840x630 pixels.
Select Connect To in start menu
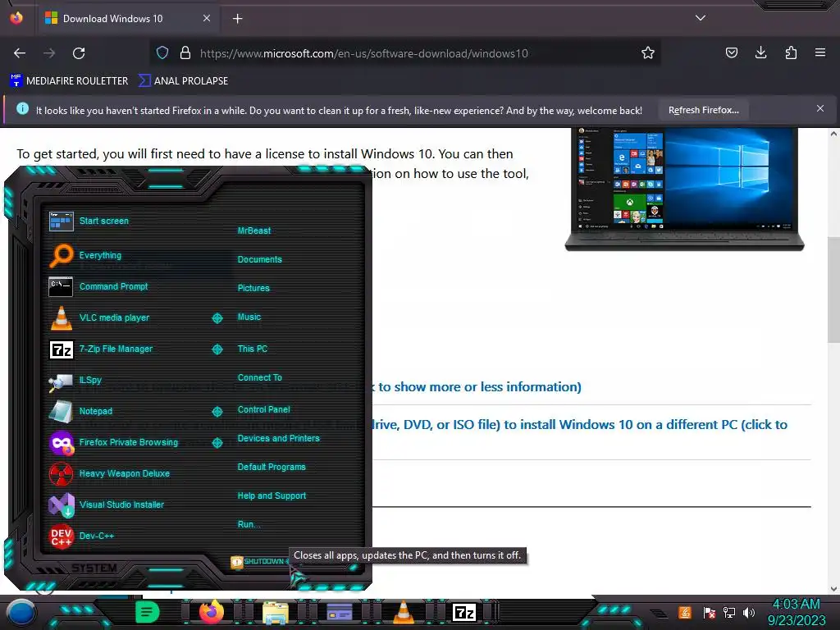[260, 377]
